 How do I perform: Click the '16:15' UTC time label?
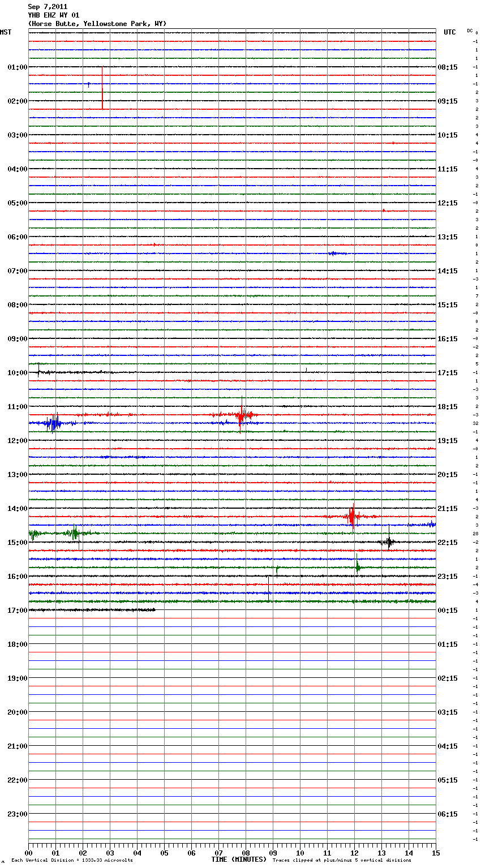click(448, 339)
